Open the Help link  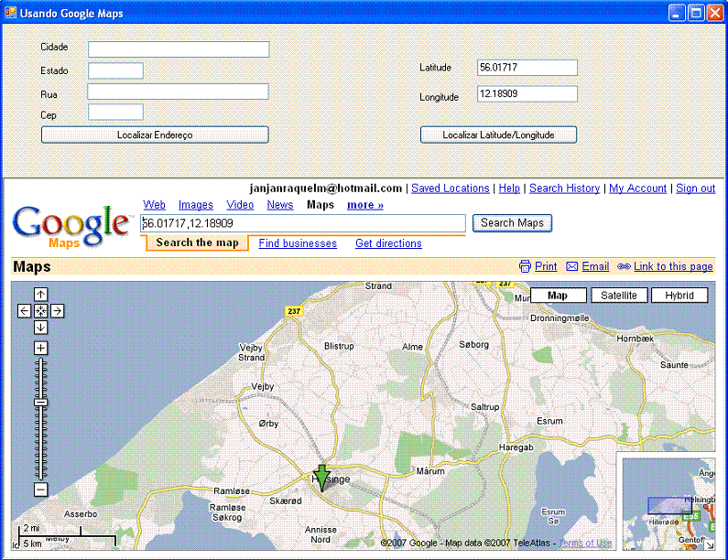click(x=509, y=188)
